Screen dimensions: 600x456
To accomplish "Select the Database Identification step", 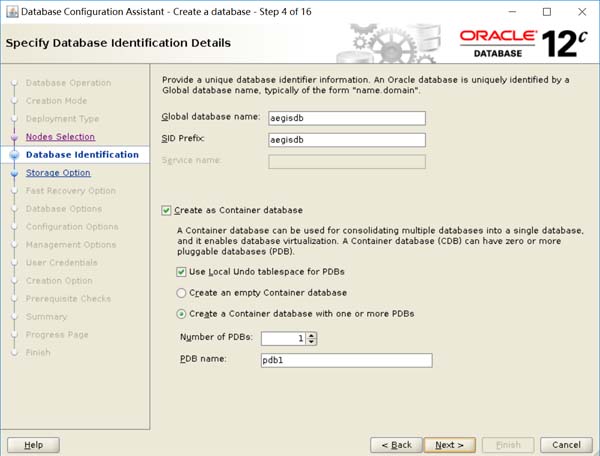I will pyautogui.click(x=82, y=155).
